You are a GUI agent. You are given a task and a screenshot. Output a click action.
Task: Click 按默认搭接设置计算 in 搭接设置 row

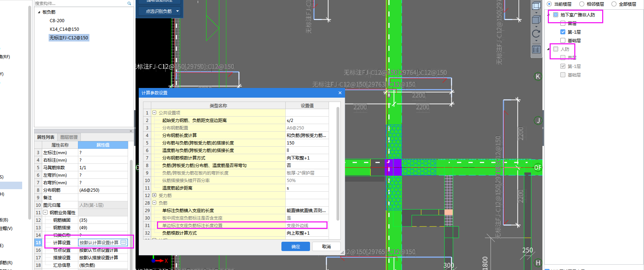[x=103, y=257]
